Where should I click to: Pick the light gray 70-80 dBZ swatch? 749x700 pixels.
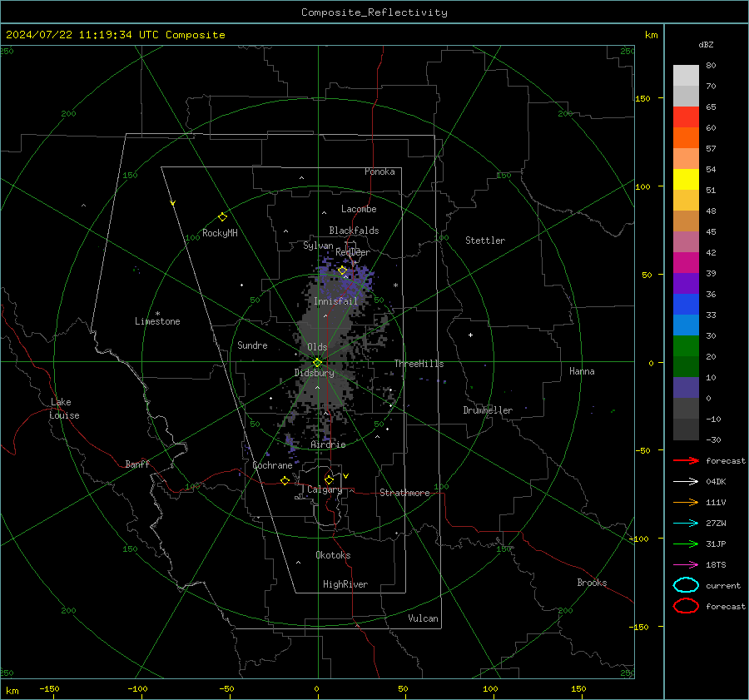(x=686, y=76)
